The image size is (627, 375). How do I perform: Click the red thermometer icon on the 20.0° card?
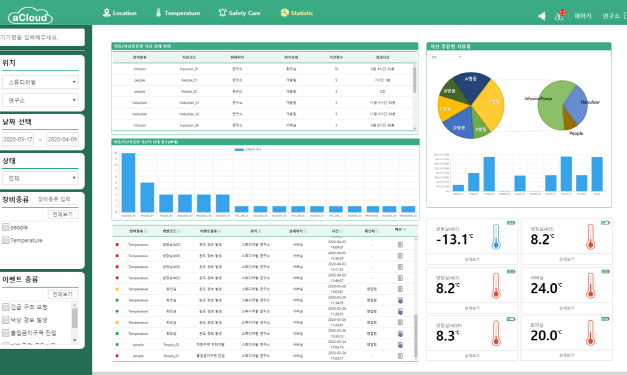[590, 333]
